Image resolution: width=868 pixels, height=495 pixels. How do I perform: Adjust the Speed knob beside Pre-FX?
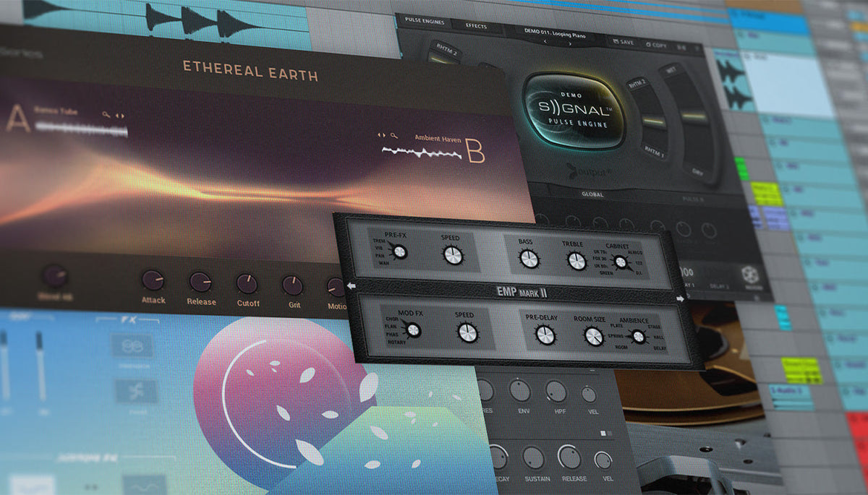tap(452, 254)
